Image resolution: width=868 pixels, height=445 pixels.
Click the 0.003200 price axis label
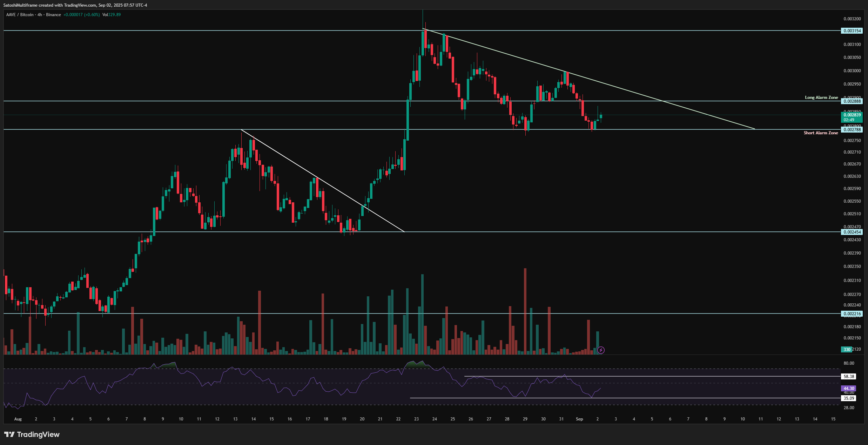[852, 19]
